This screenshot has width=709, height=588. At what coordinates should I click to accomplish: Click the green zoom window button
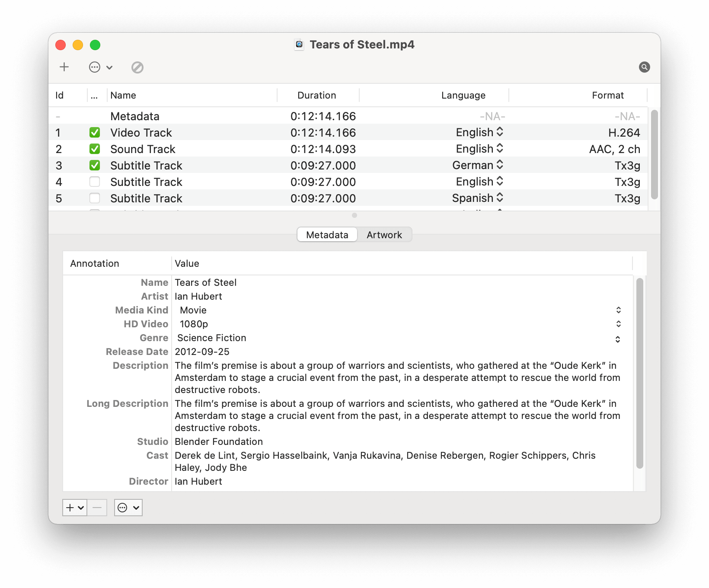(x=95, y=45)
